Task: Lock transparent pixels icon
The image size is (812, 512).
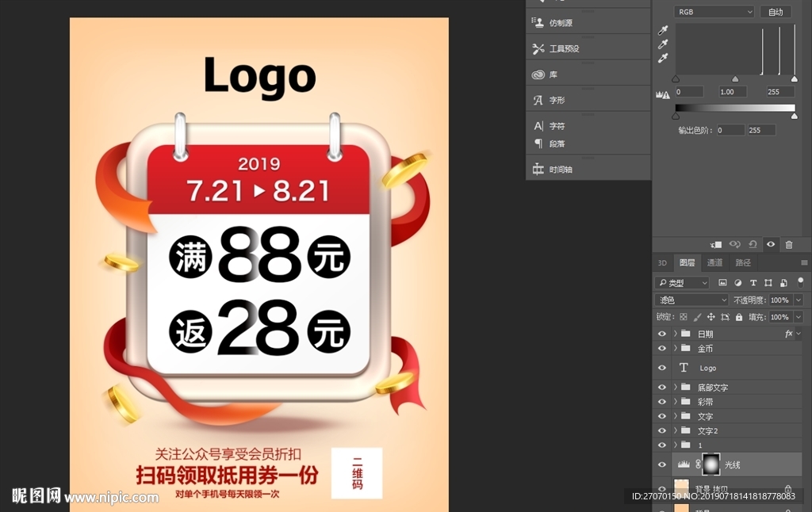Action: [x=684, y=317]
